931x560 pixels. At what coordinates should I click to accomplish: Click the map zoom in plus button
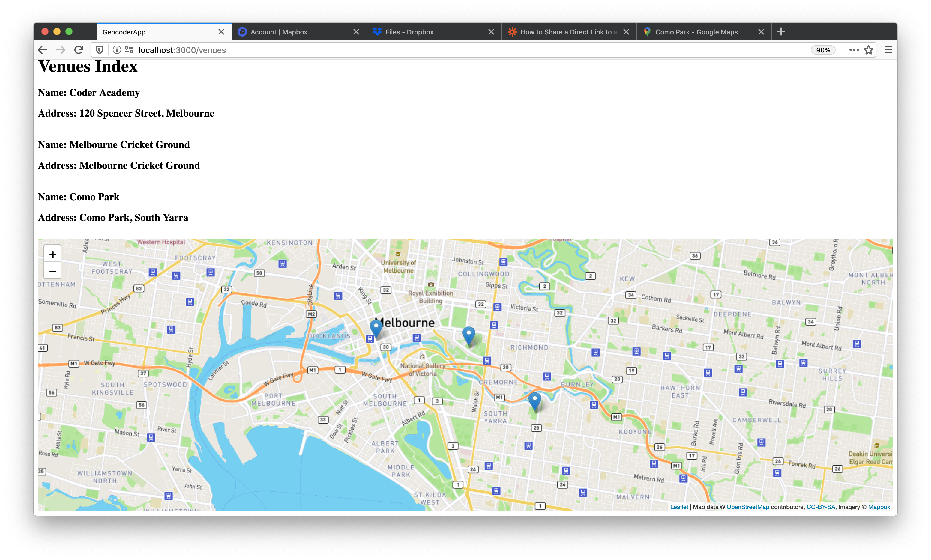coord(53,255)
